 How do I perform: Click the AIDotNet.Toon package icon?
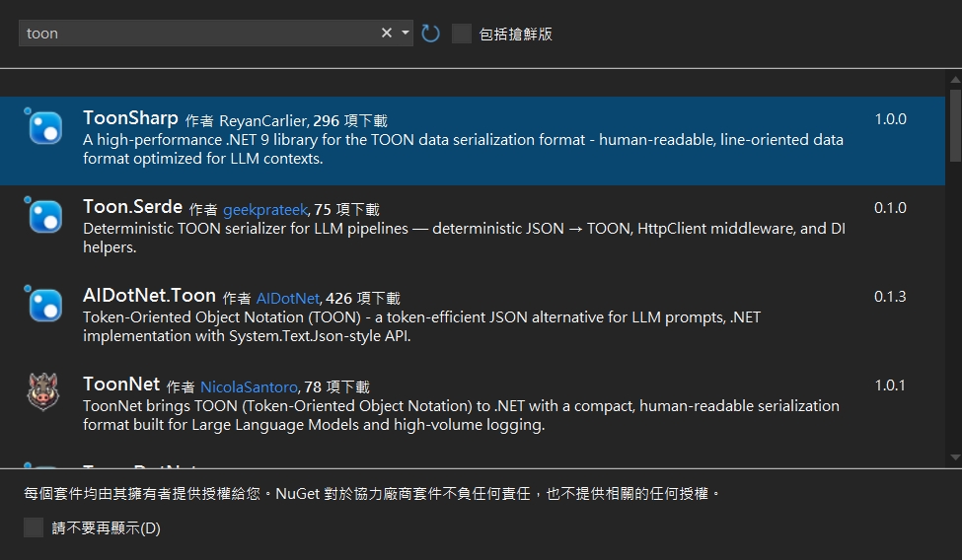(x=44, y=305)
